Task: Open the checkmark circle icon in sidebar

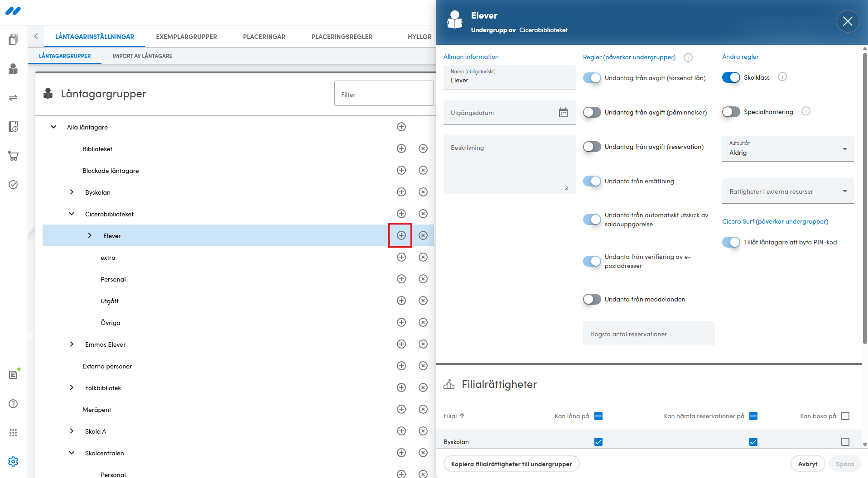Action: click(13, 185)
